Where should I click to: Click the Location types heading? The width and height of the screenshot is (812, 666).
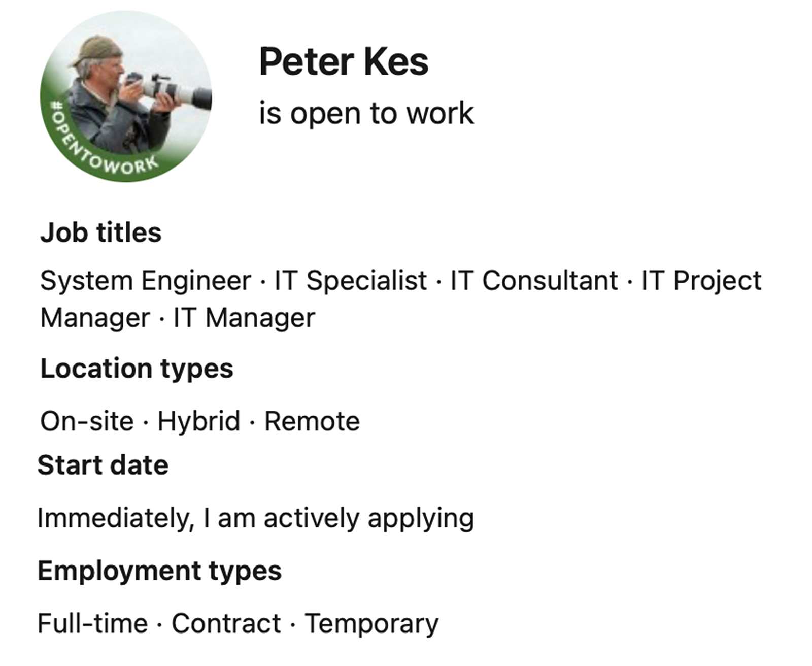pyautogui.click(x=137, y=369)
